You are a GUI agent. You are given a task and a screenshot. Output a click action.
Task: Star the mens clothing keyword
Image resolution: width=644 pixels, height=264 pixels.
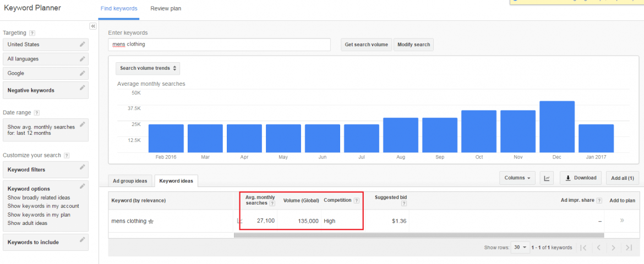[151, 221]
